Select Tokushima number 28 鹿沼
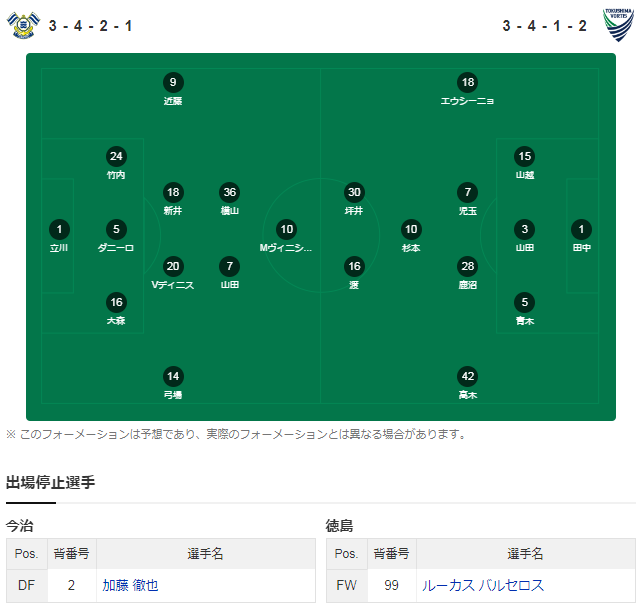Viewport: 638px width, 604px height. (468, 273)
